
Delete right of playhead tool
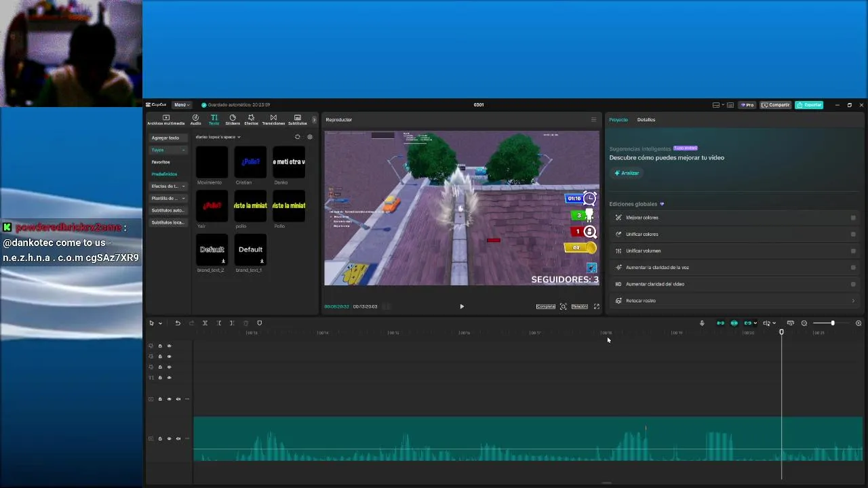point(232,323)
